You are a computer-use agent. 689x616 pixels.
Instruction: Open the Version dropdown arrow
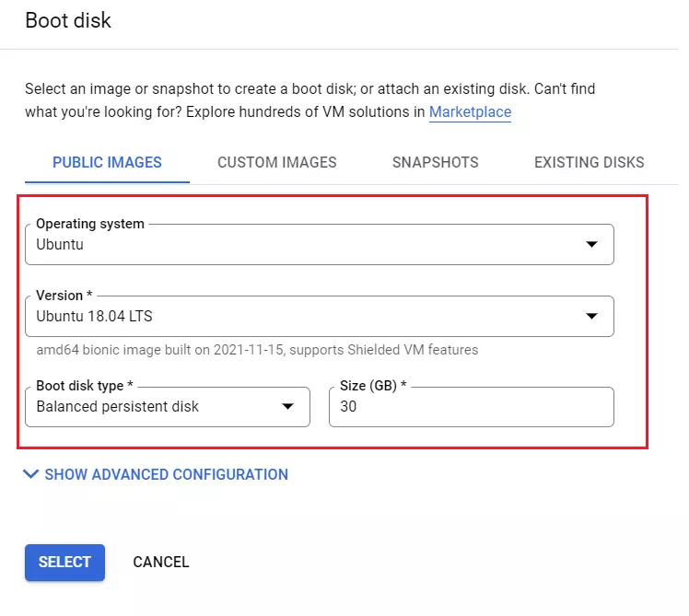591,316
